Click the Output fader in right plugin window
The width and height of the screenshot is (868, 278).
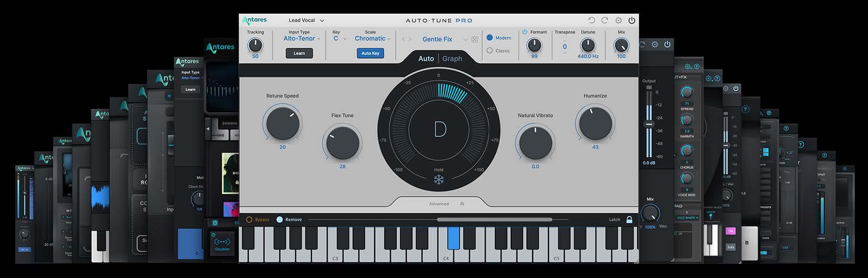click(x=649, y=124)
